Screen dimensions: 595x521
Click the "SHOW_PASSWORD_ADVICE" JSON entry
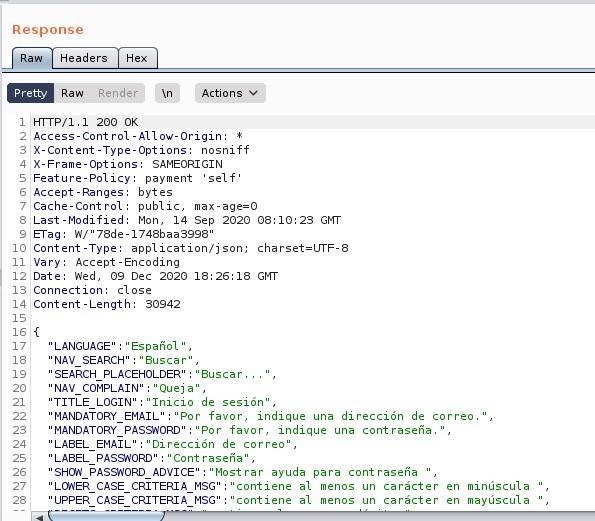click(x=242, y=472)
